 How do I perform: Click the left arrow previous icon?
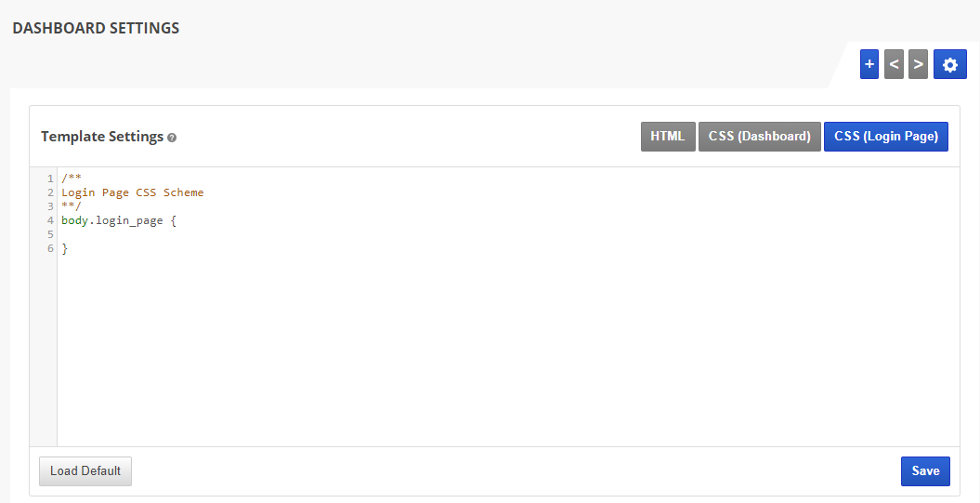[894, 64]
